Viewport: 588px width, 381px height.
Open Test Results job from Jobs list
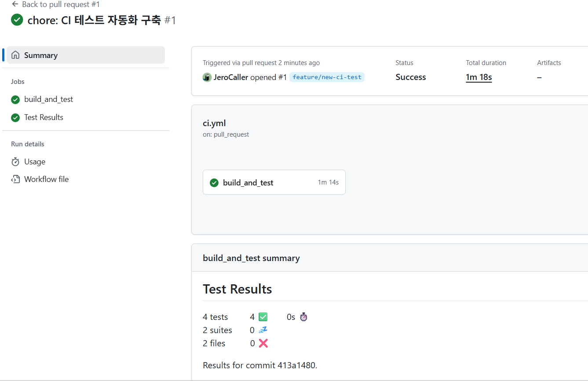44,117
